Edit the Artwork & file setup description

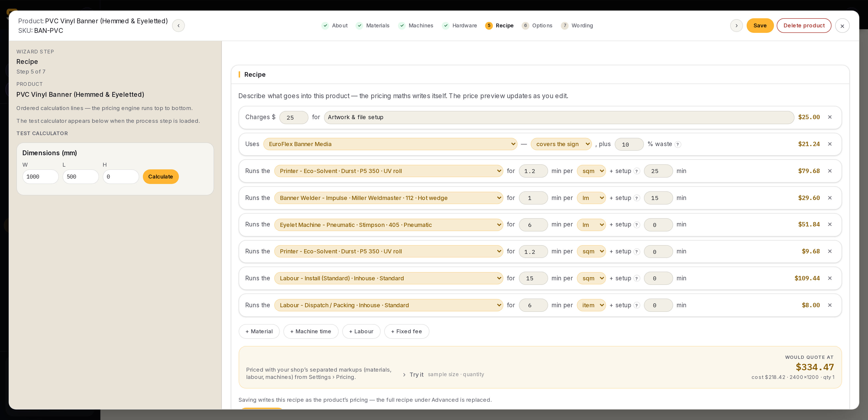coord(559,117)
